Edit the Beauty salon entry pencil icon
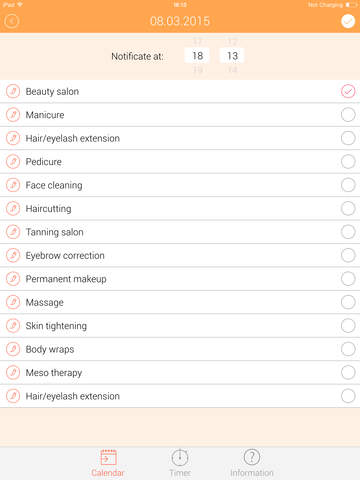The height and width of the screenshot is (480, 360). (13, 91)
